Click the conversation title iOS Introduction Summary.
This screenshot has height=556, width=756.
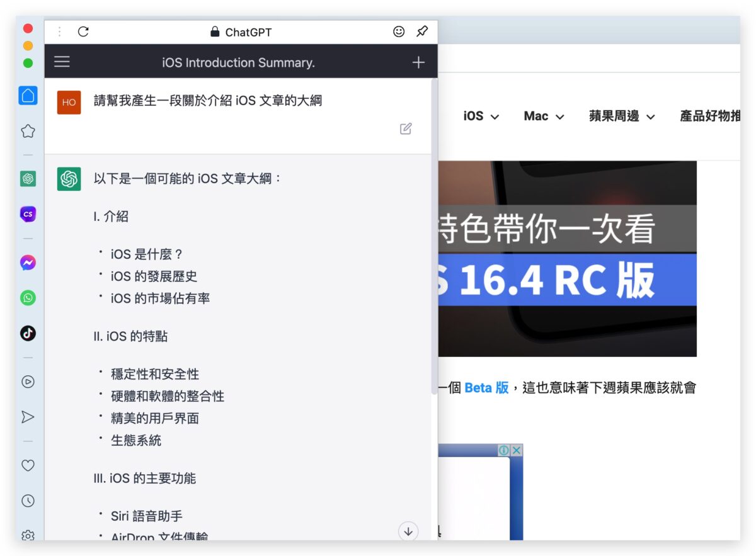pos(238,62)
